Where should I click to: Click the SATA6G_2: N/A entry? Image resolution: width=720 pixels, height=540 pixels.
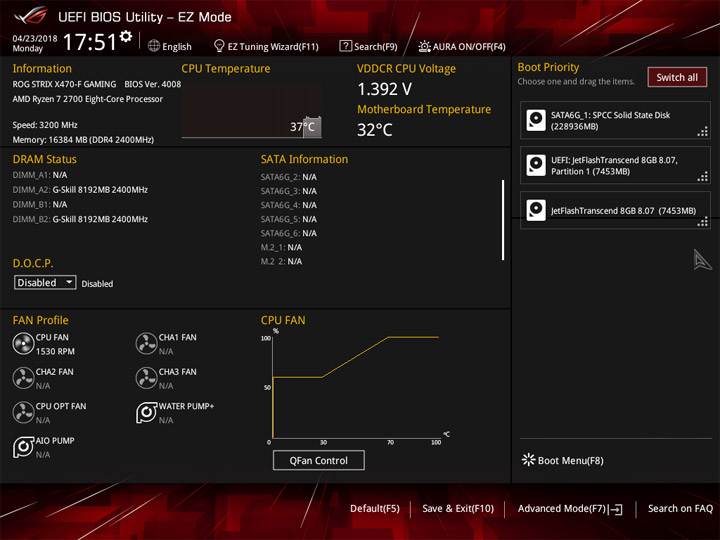(289, 177)
